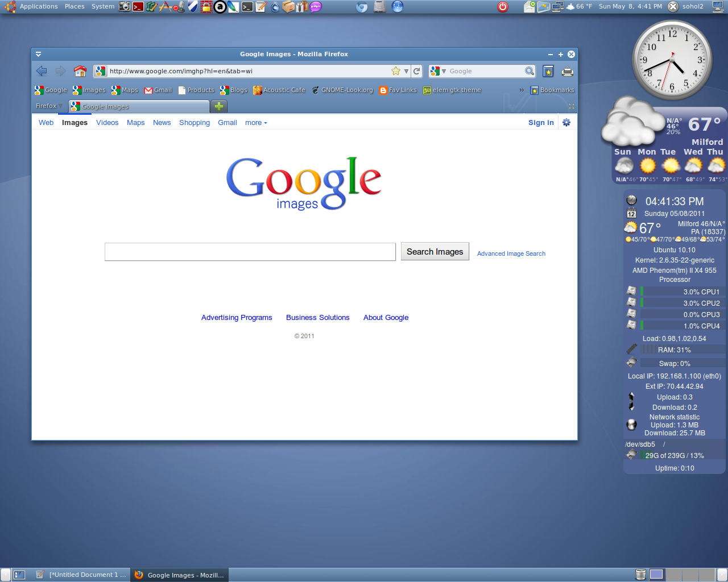Open Advanced Image Search link
Image resolution: width=728 pixels, height=582 pixels.
click(511, 253)
